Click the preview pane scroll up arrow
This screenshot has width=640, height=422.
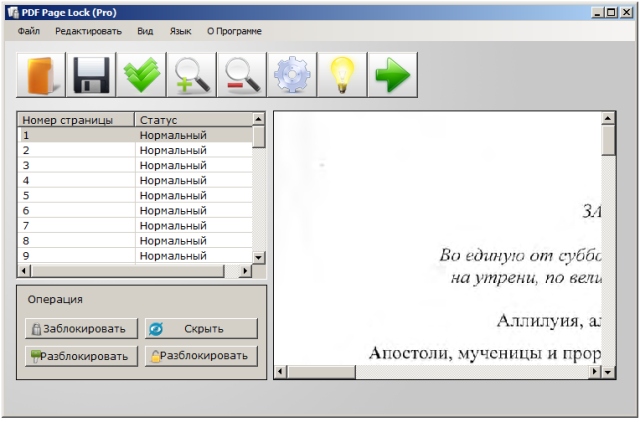tap(608, 118)
